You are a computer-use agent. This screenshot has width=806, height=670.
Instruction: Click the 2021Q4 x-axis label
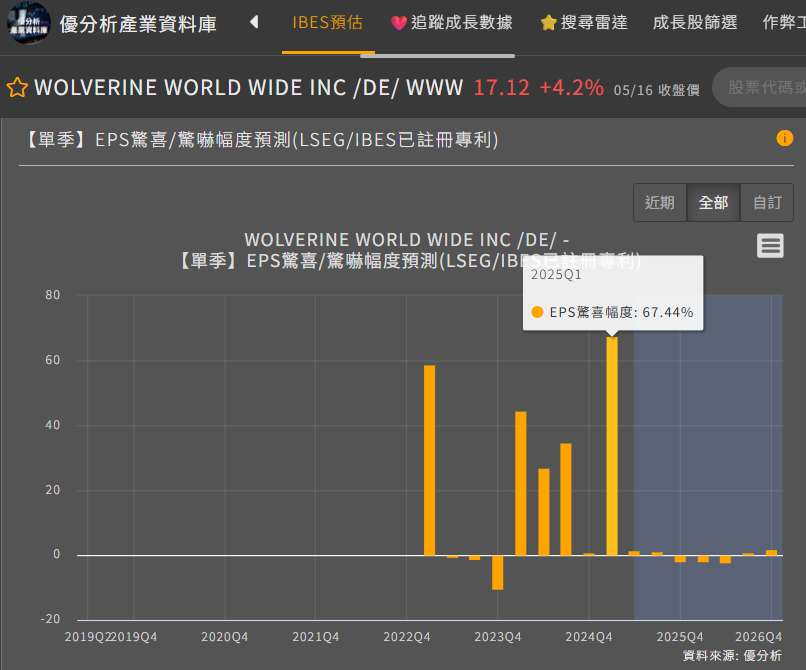(316, 637)
